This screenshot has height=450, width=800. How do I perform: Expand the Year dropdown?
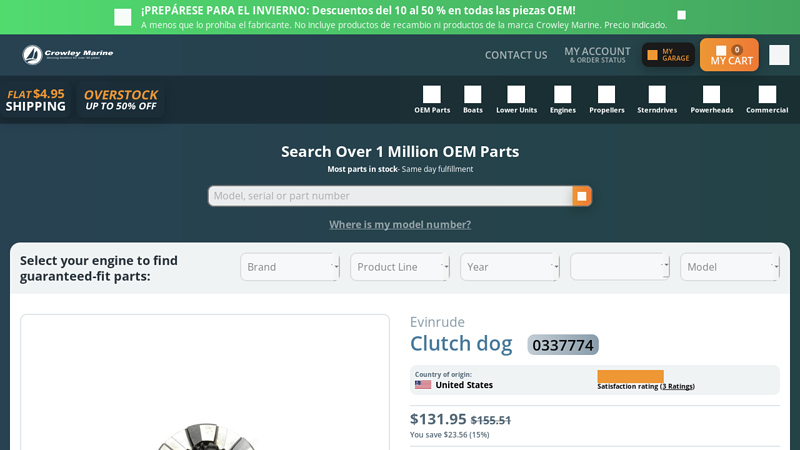[510, 267]
